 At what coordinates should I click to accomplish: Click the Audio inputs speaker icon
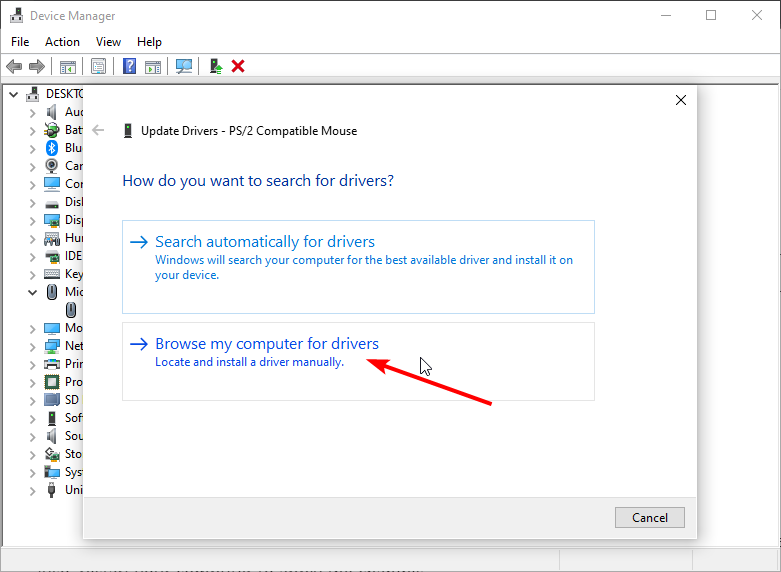[51, 112]
